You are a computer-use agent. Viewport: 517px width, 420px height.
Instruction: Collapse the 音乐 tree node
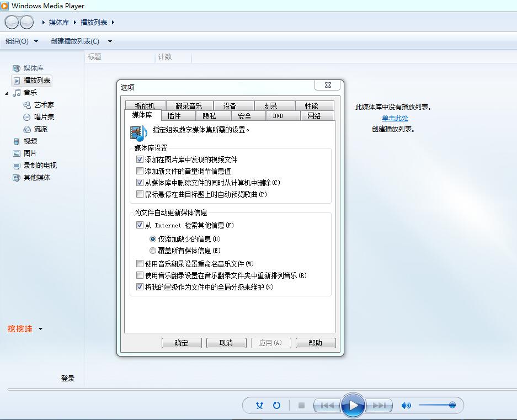pos(7,93)
